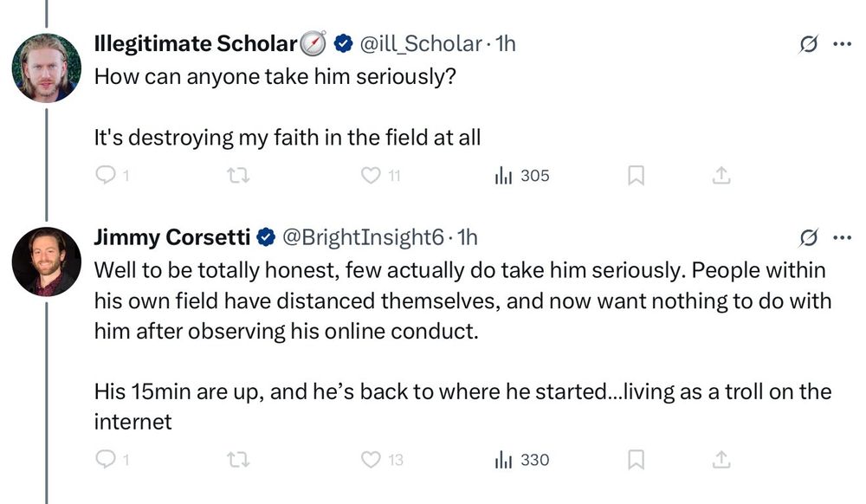Share Illegitimate Scholar's tweet
866x504 pixels.
click(721, 176)
